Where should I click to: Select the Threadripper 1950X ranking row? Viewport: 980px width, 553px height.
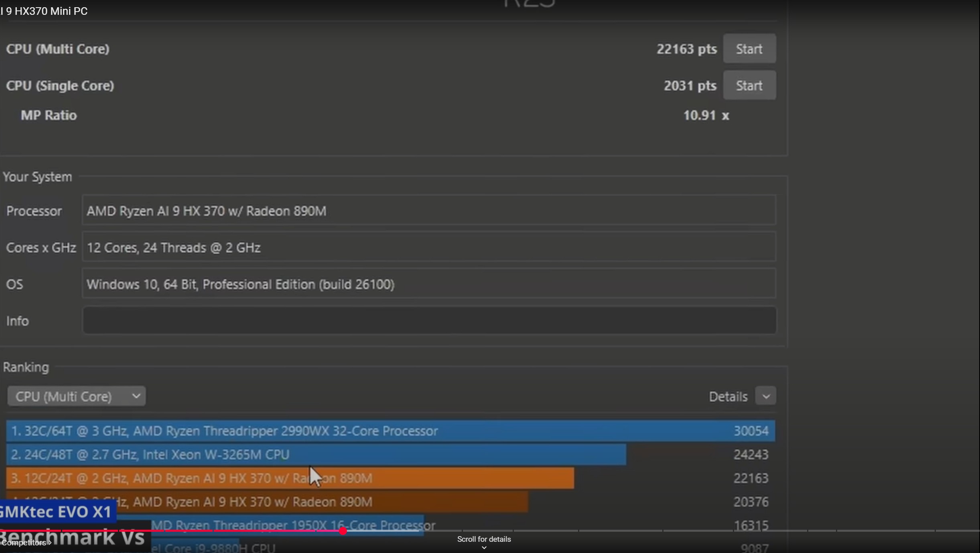point(390,525)
